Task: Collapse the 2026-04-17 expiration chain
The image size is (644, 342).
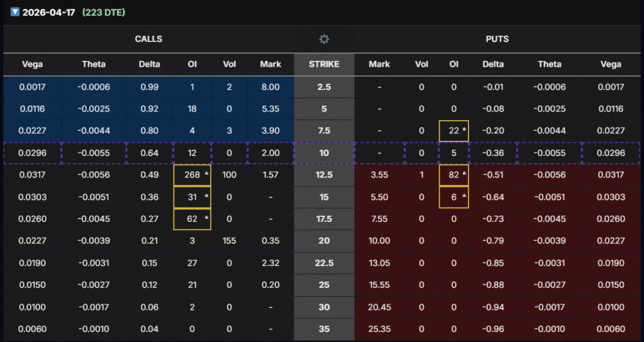Action: click(x=15, y=12)
